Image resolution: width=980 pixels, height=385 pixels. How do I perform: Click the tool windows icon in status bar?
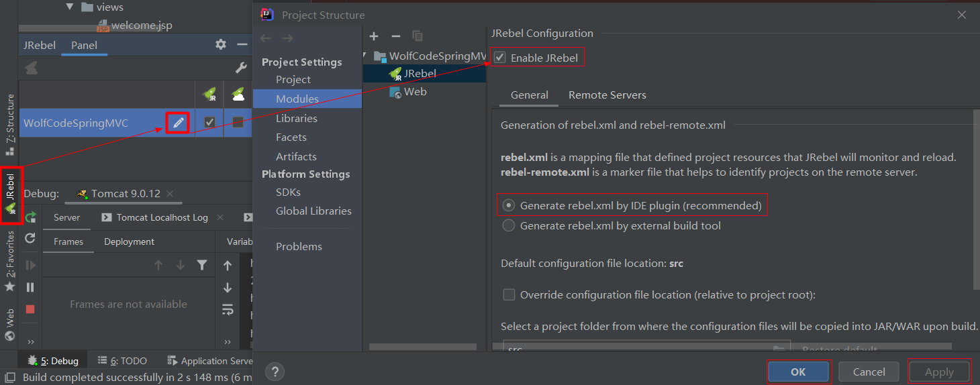pyautogui.click(x=10, y=378)
